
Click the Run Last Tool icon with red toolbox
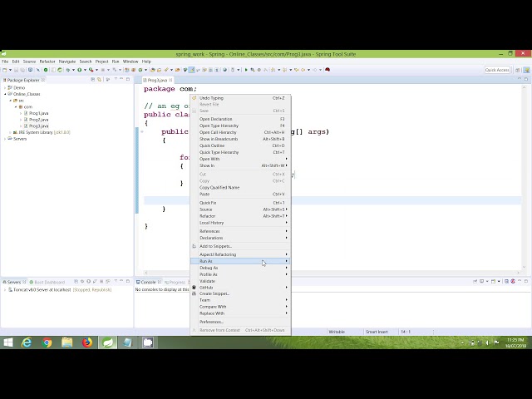pyautogui.click(x=91, y=70)
